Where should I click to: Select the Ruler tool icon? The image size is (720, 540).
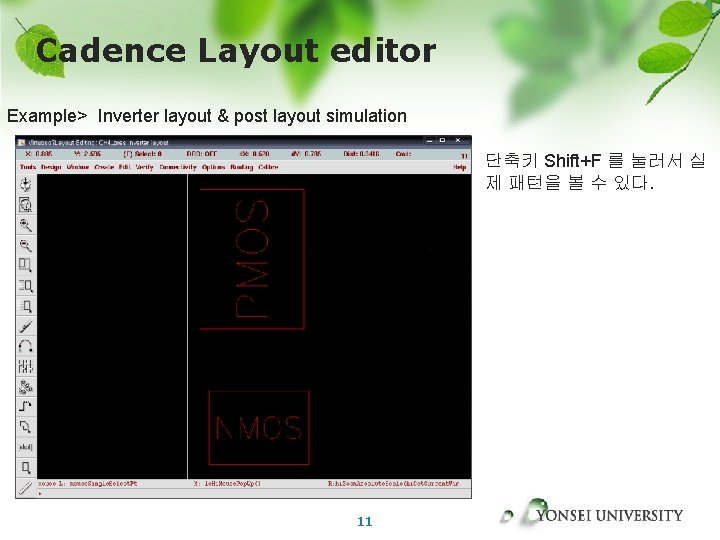(26, 488)
